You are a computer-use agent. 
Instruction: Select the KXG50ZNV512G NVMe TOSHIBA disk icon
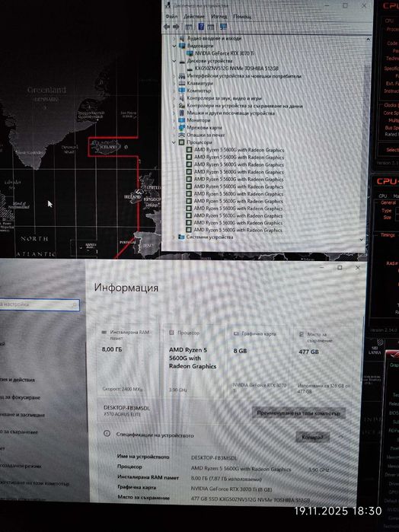[x=190, y=68]
